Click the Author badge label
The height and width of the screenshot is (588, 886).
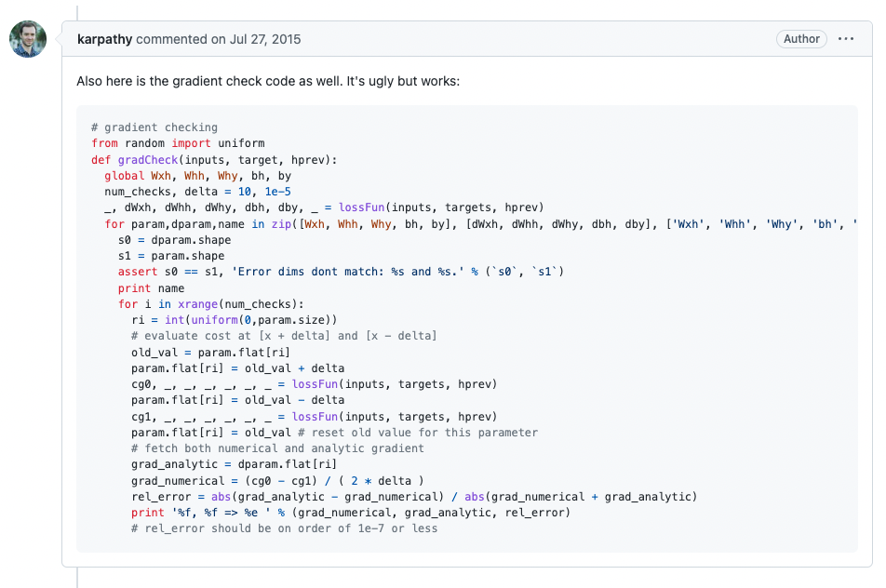pyautogui.click(x=801, y=39)
